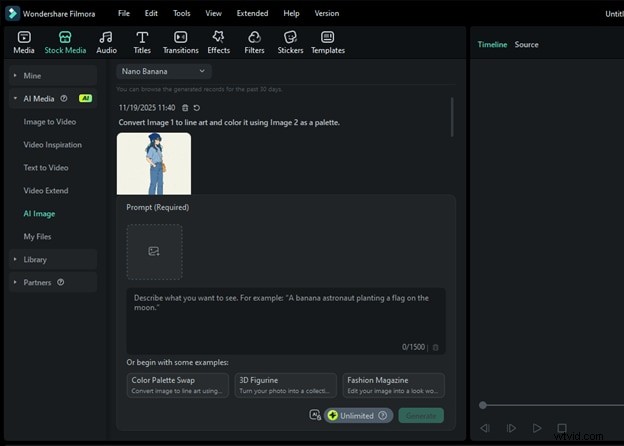The width and height of the screenshot is (624, 446).
Task: Open the Version menu
Action: pos(327,14)
